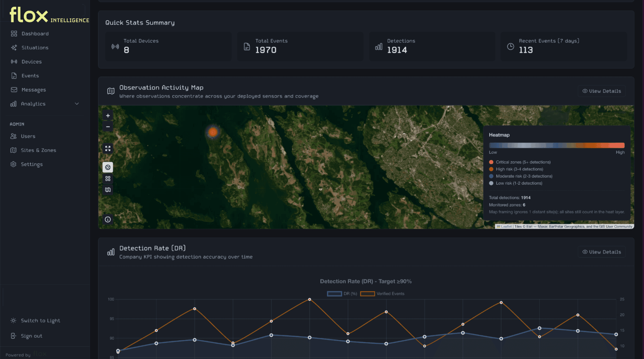
Task: Toggle map fullscreen view
Action: (x=108, y=149)
